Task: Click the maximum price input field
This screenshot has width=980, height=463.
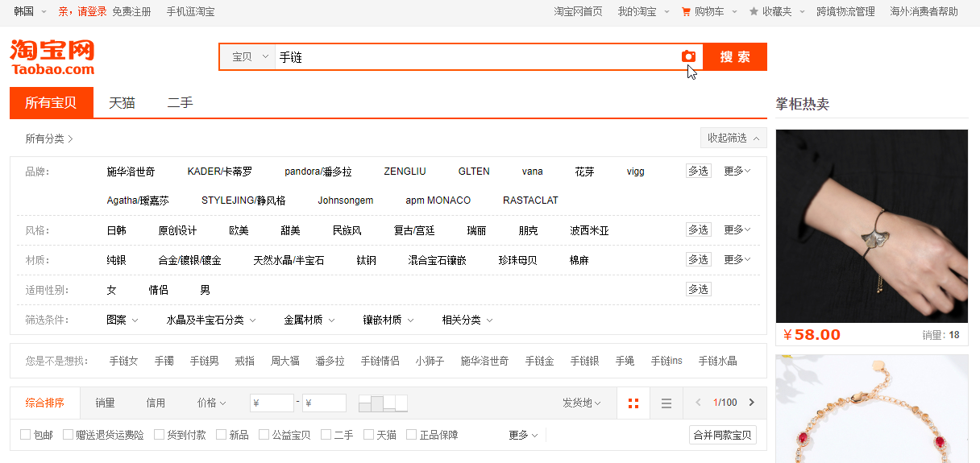Action: point(324,403)
